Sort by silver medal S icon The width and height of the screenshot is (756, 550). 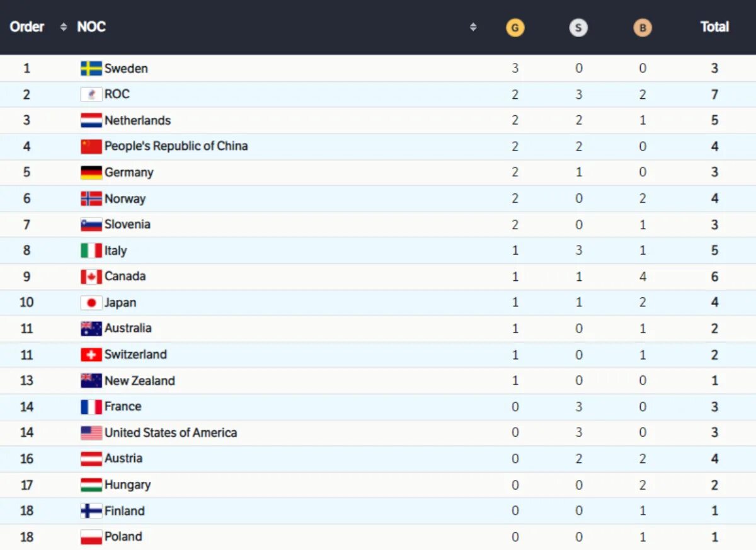click(578, 28)
